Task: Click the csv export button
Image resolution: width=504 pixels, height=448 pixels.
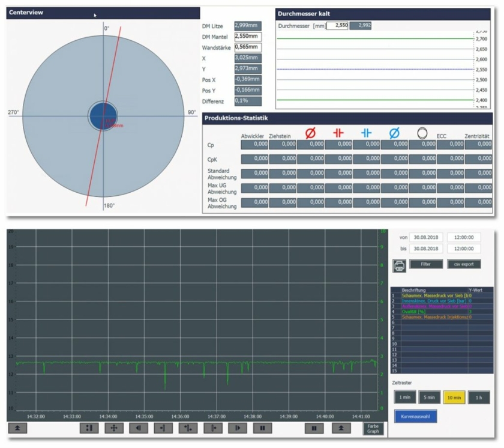Action: click(x=464, y=264)
